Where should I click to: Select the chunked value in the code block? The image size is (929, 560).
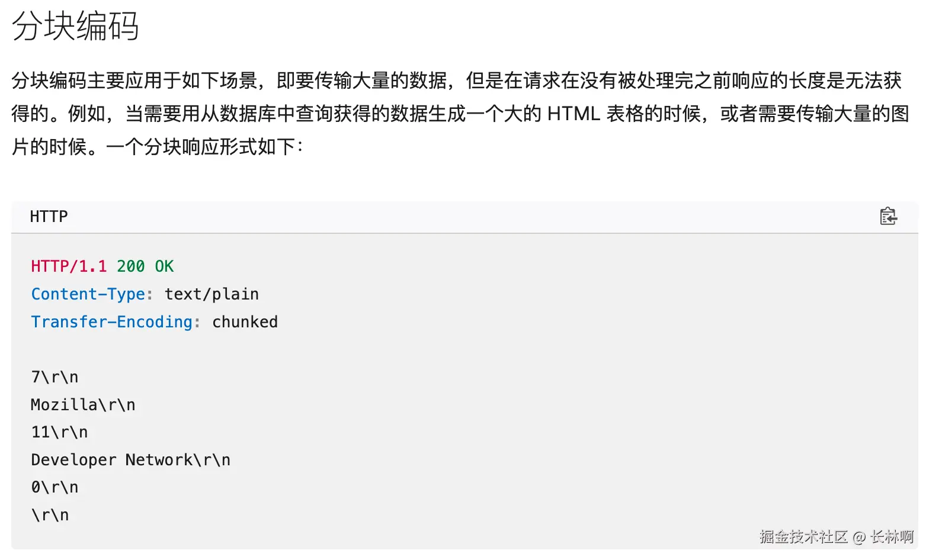point(245,321)
